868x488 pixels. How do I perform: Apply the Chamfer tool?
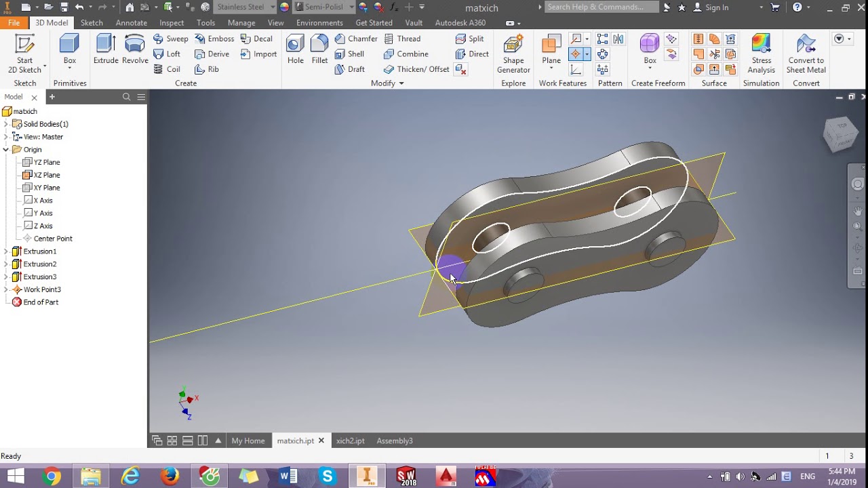[x=356, y=39]
